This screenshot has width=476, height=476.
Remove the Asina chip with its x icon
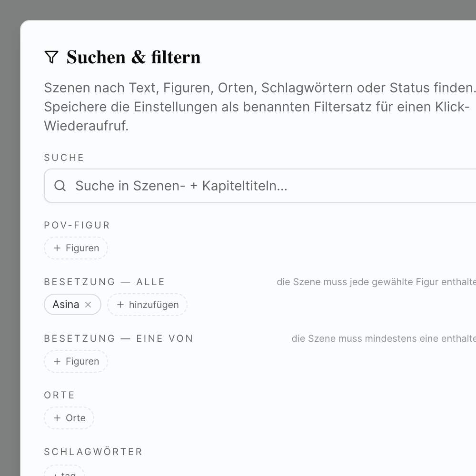coord(88,305)
